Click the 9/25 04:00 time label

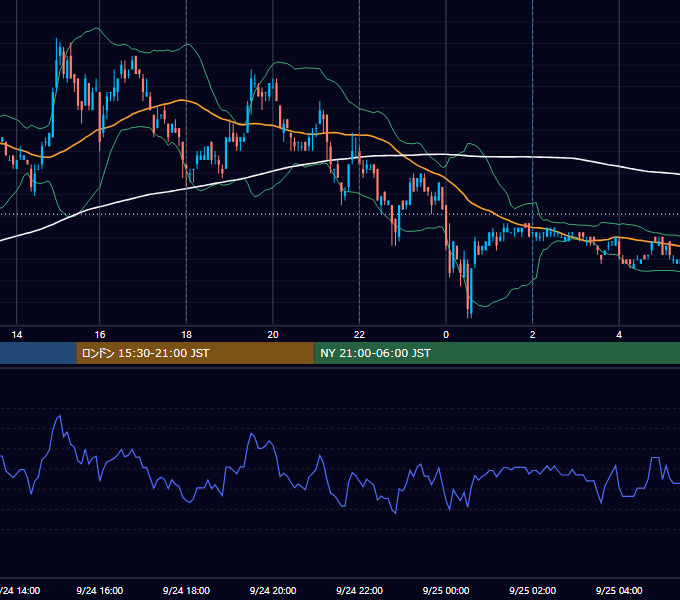tap(619, 590)
